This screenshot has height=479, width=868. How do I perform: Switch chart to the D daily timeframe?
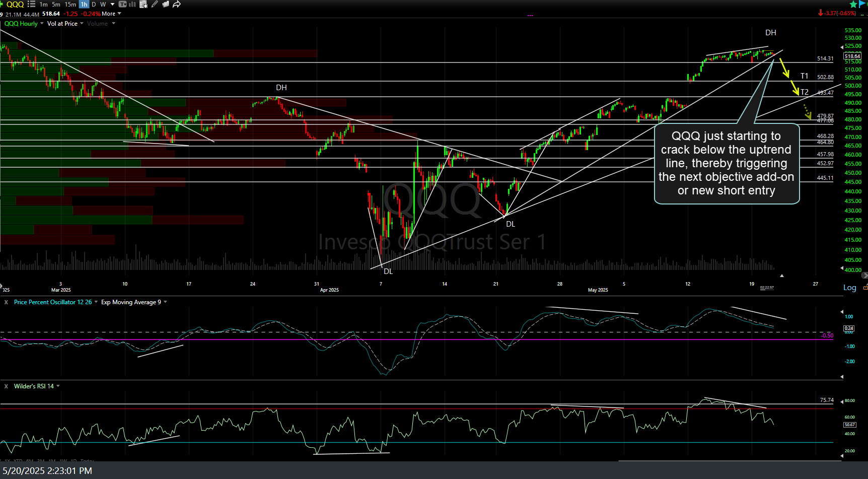click(x=94, y=4)
